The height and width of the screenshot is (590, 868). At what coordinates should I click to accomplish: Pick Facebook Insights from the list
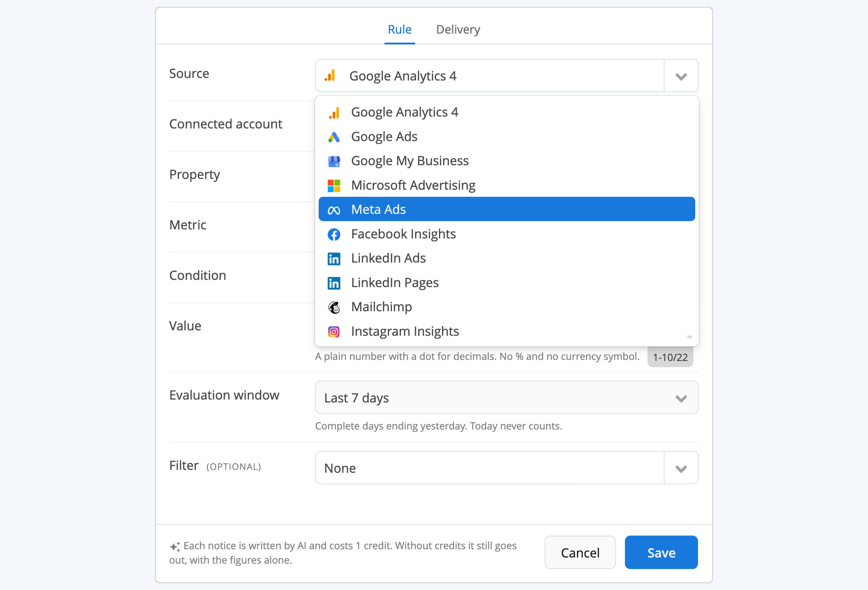[507, 234]
